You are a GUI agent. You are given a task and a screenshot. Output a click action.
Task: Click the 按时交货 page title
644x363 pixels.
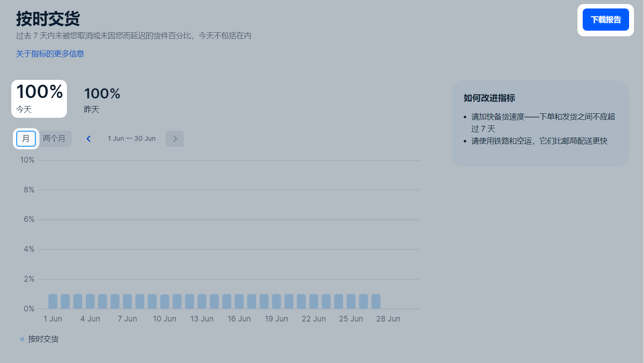point(48,19)
